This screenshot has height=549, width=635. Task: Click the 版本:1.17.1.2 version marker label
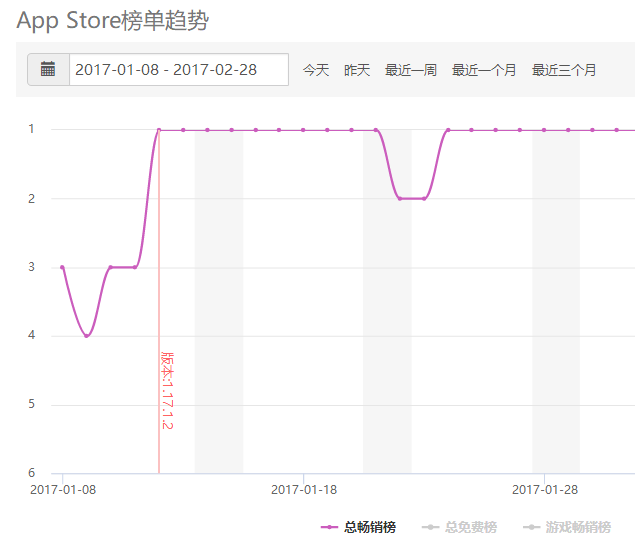pyautogui.click(x=167, y=391)
